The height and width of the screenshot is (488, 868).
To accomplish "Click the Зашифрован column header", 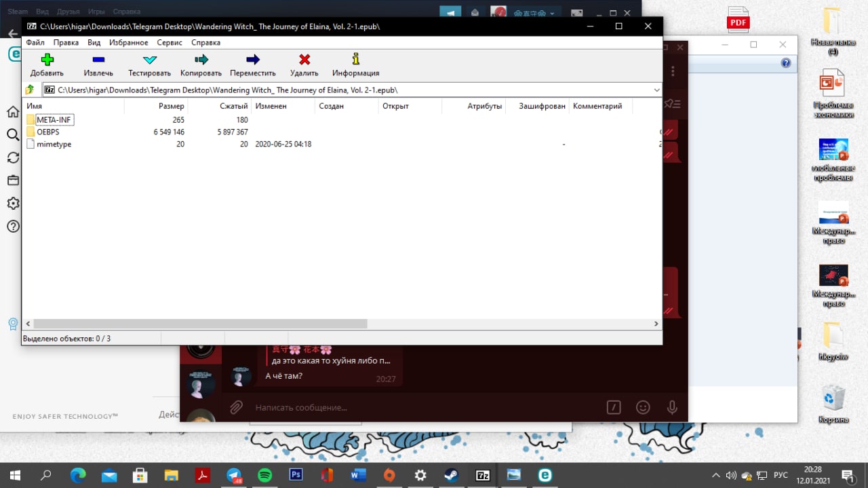I will pyautogui.click(x=537, y=106).
